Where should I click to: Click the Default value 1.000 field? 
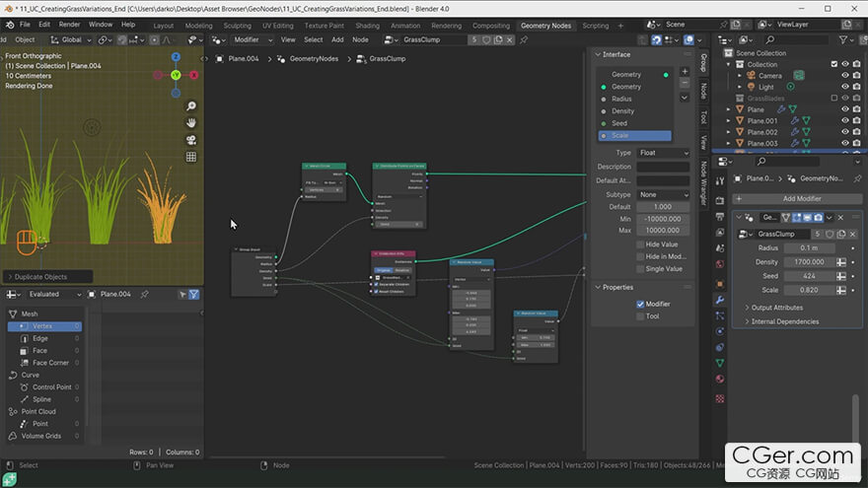tap(663, 207)
